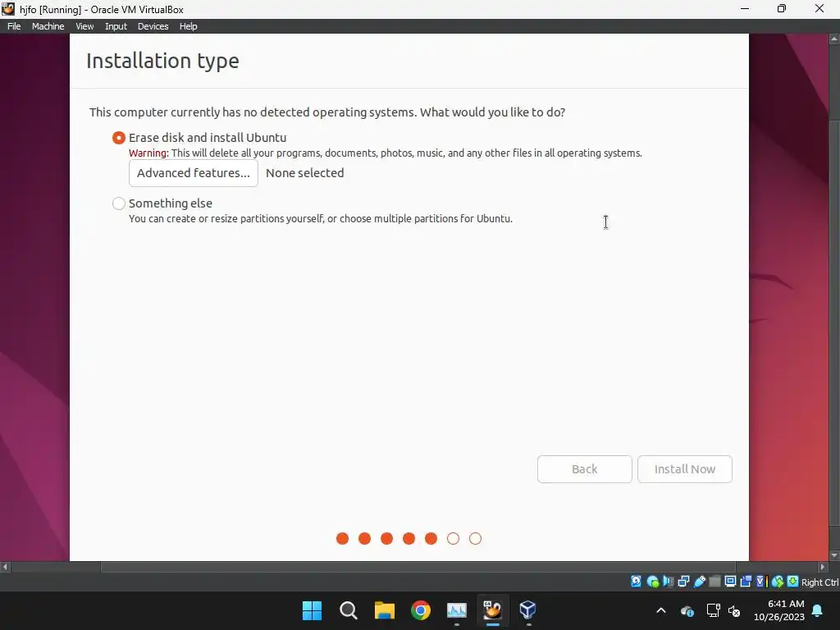The image size is (840, 630).
Task: Click the network adapters indicator icon
Action: (683, 582)
